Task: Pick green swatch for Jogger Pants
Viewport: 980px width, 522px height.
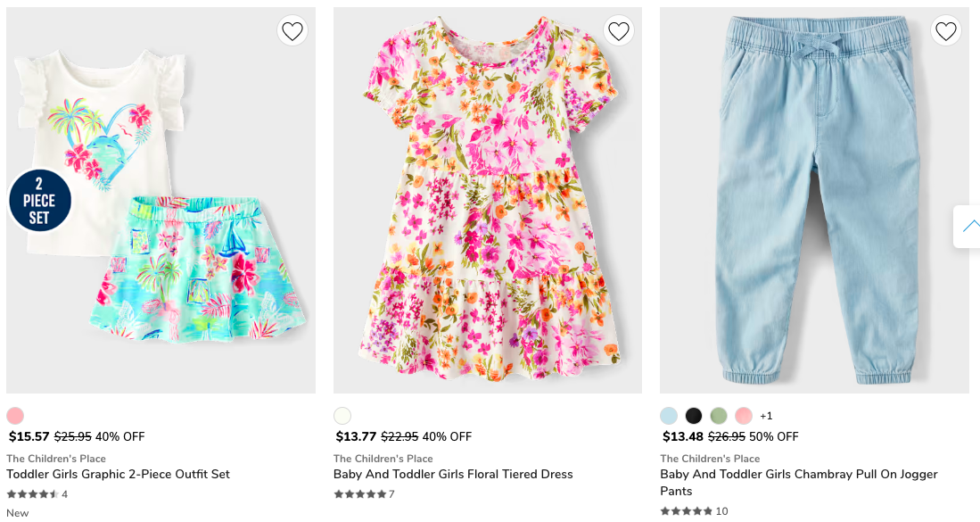Action: point(719,416)
